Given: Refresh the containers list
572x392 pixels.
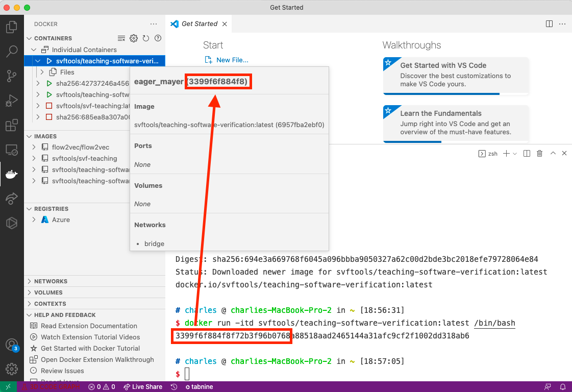Looking at the screenshot, I should click(x=146, y=38).
